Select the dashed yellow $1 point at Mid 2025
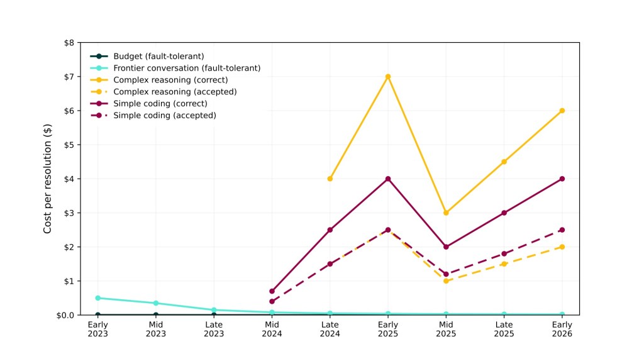 pyautogui.click(x=446, y=281)
